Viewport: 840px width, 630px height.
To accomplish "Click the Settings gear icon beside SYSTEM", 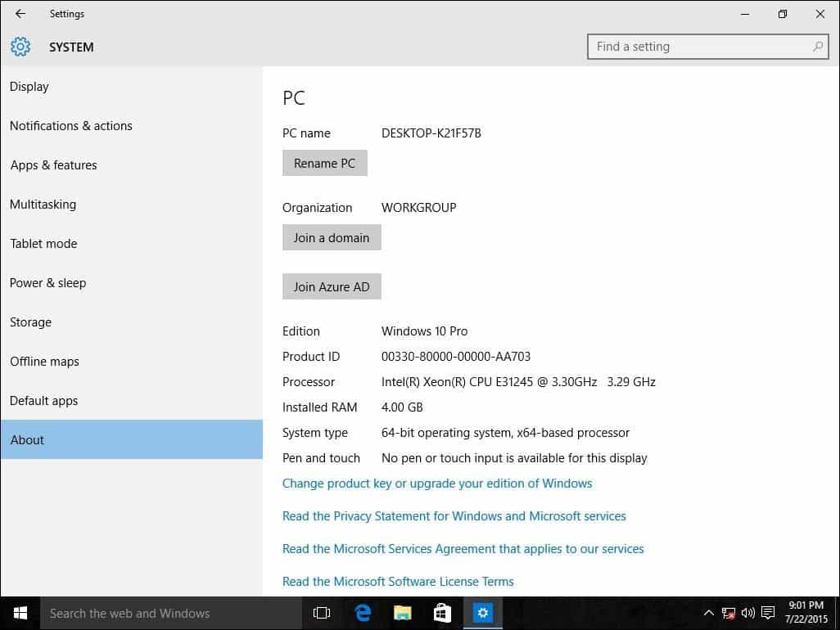I will point(20,47).
